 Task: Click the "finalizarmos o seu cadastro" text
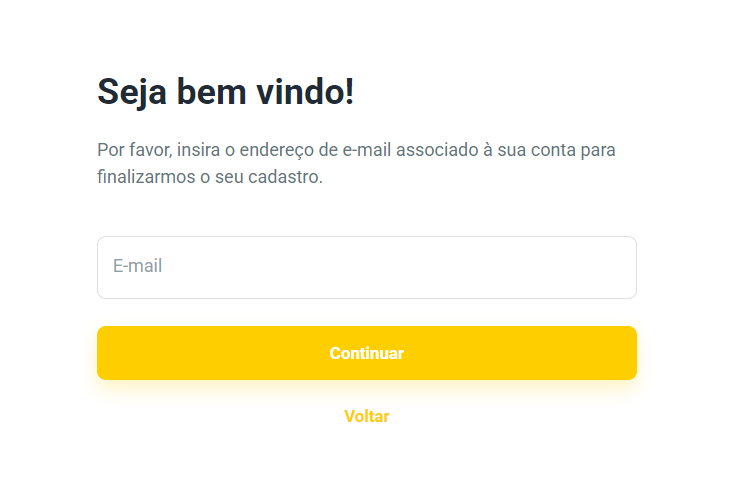210,178
